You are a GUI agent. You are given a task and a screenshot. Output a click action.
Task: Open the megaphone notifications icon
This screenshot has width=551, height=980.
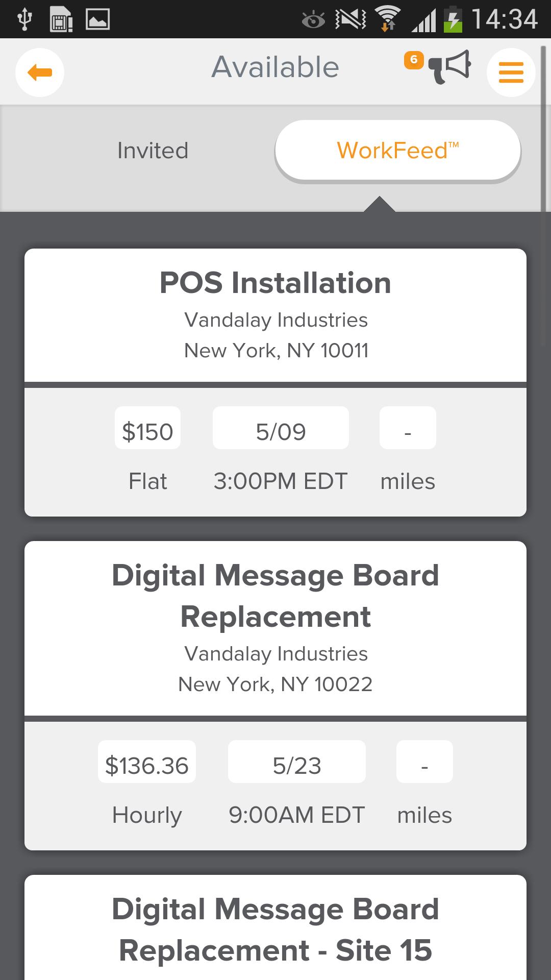pyautogui.click(x=450, y=66)
